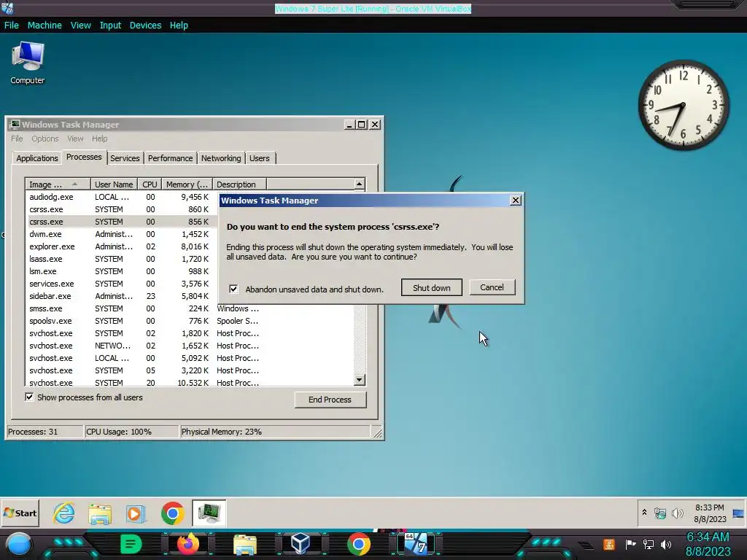Open VirtualBox View menu
This screenshot has width=747, height=560.
point(80,26)
